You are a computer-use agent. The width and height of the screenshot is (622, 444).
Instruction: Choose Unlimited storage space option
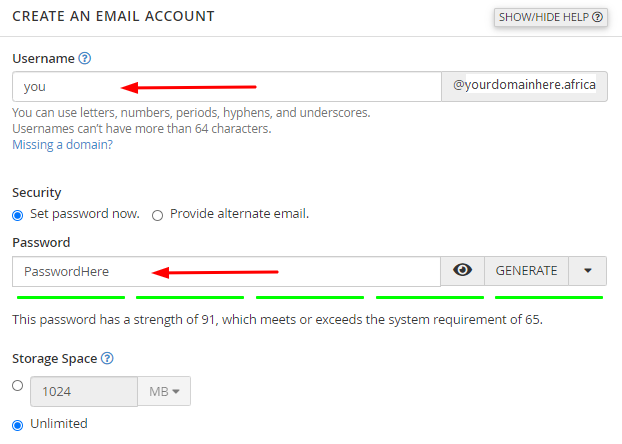tap(17, 424)
